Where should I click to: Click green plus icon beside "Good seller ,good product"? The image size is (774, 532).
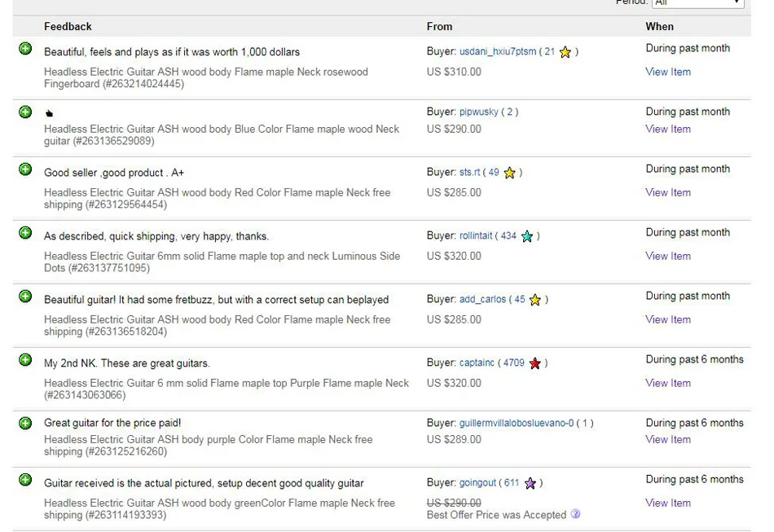click(x=25, y=169)
